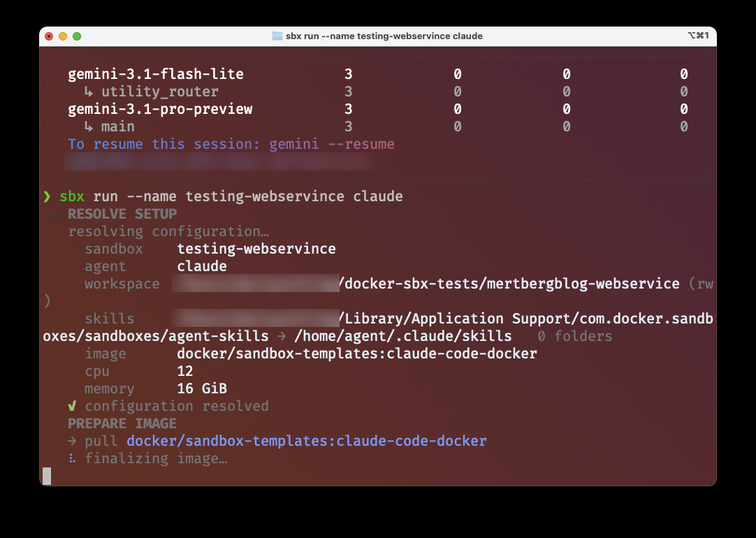Click the RESOLVE SETUP section header
Image resolution: width=756 pixels, height=538 pixels.
(122, 214)
